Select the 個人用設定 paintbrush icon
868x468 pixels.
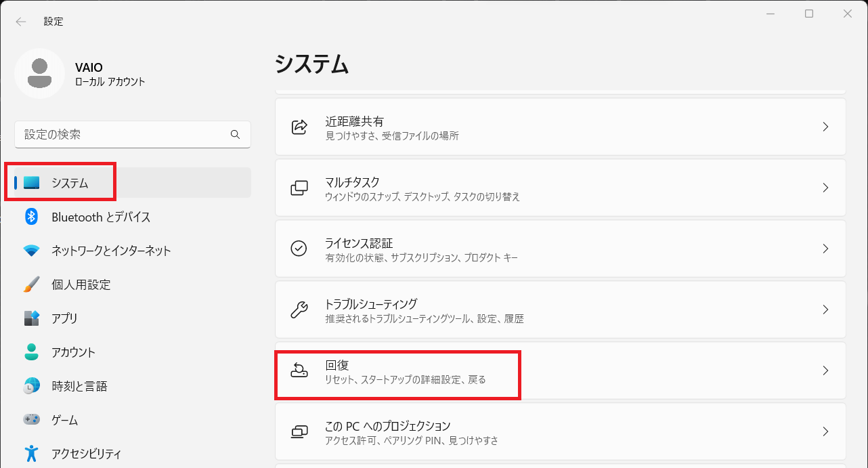tap(31, 284)
